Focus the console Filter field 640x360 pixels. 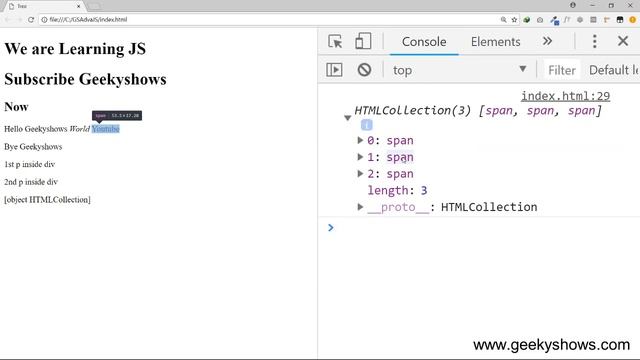[x=562, y=70]
